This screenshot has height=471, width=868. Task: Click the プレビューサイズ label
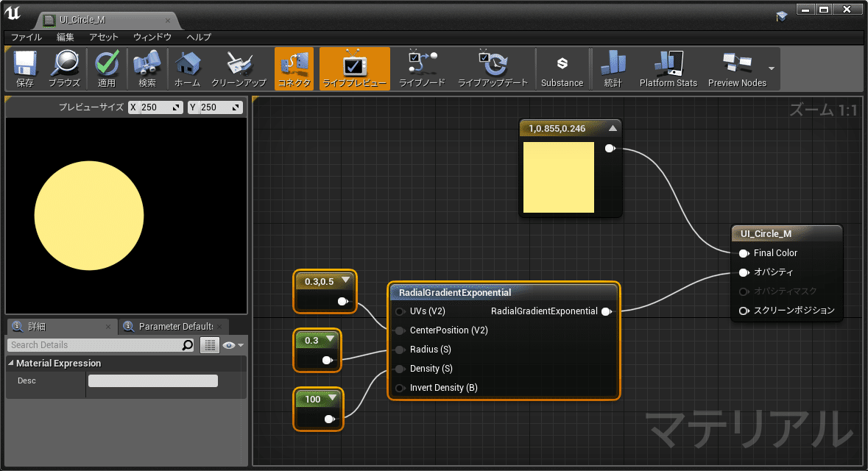point(91,107)
